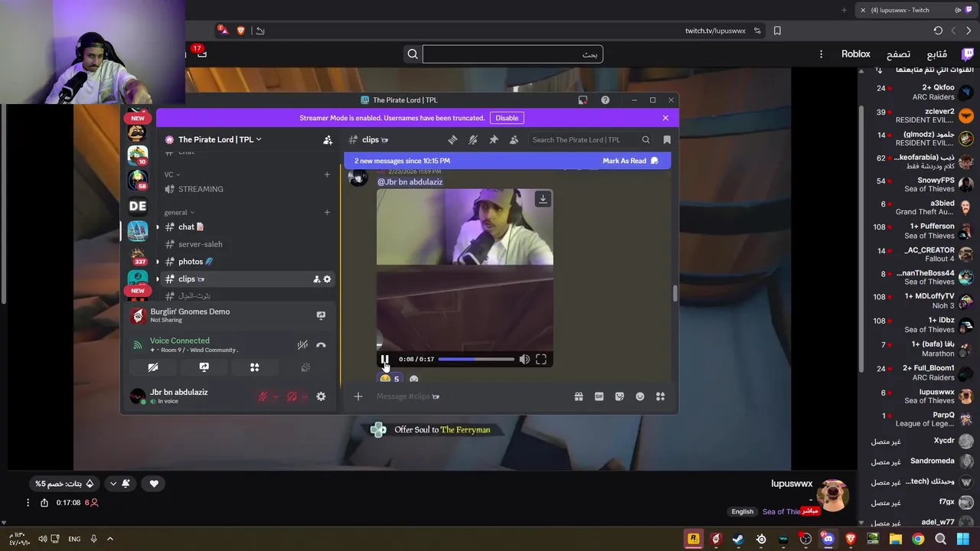
Task: Show pinned messages in clips channel
Action: (494, 139)
